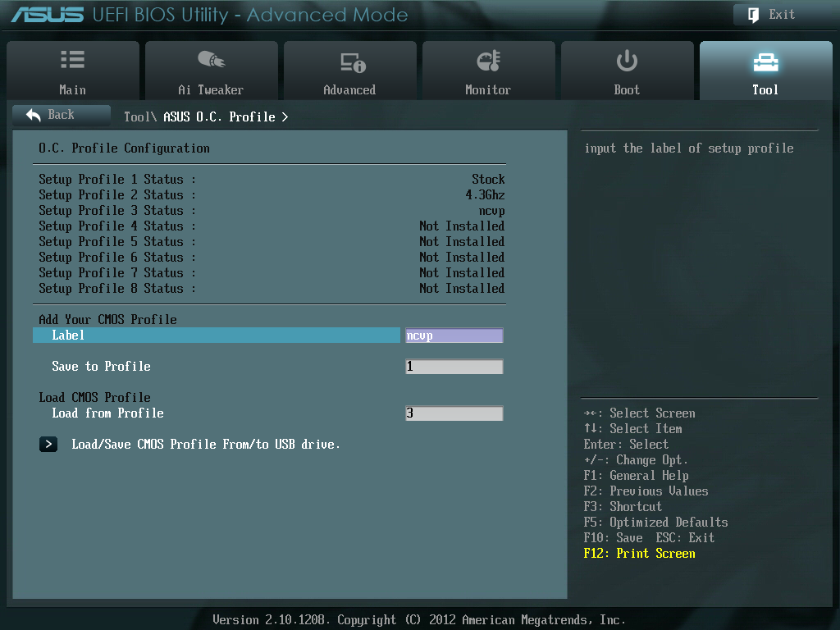
Task: Expand Load/Save CMOS Profile From/to USB drive
Action: 205,445
